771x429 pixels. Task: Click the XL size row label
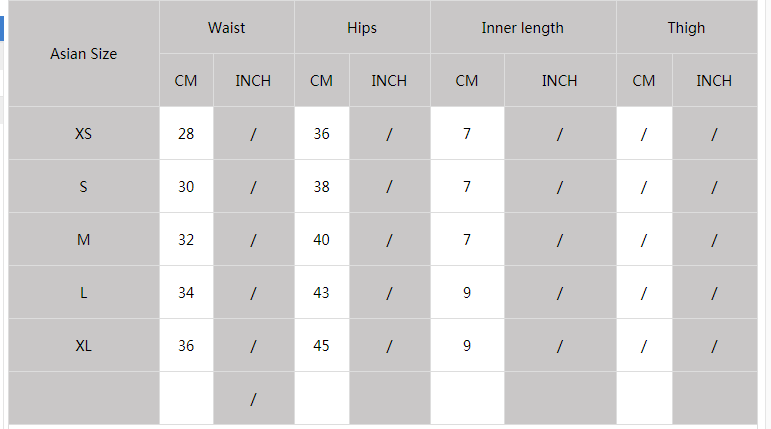pos(83,345)
